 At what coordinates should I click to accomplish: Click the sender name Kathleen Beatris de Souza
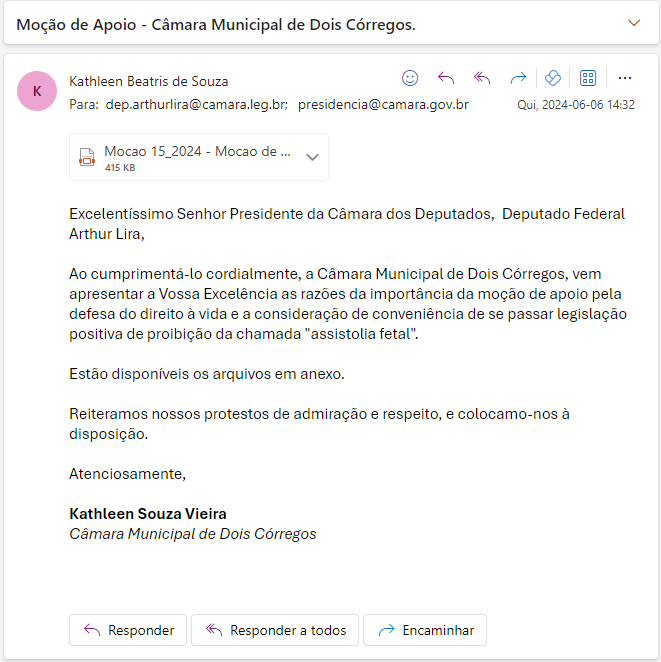point(149,81)
